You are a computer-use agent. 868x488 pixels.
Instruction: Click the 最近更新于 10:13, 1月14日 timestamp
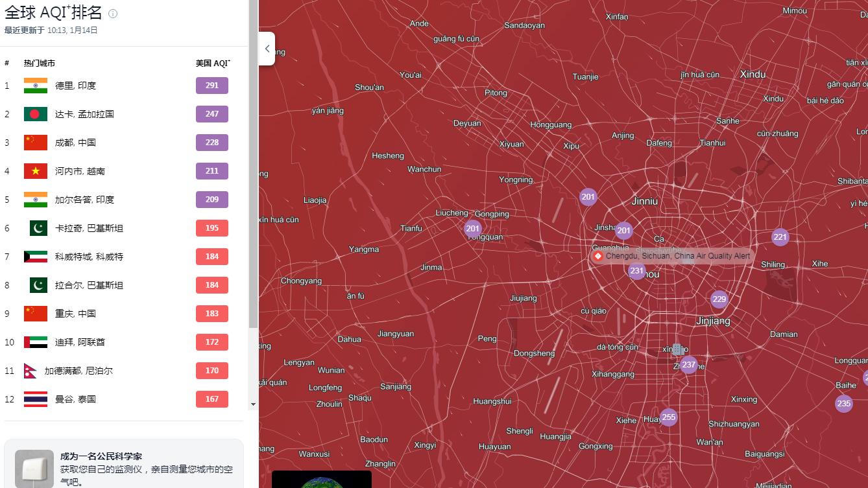click(51, 30)
